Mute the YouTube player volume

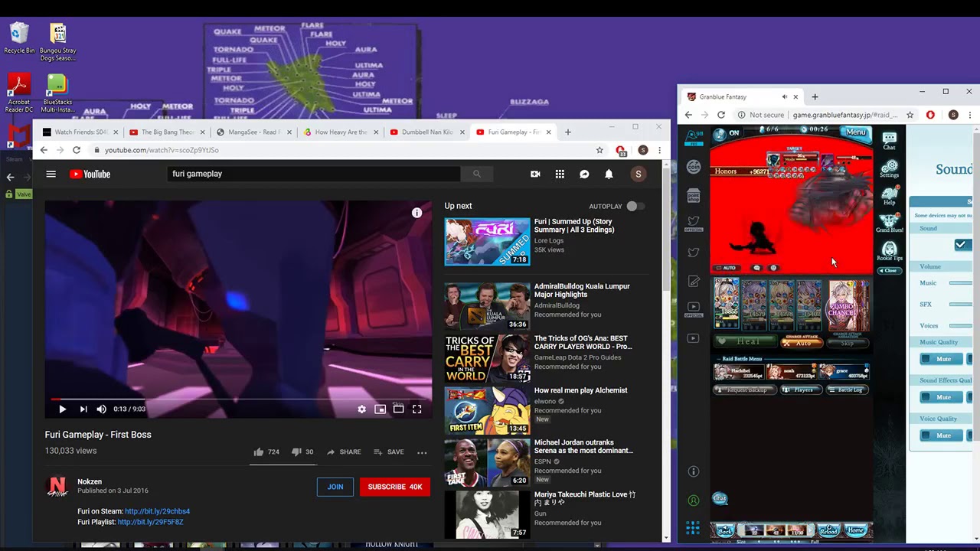tap(101, 409)
